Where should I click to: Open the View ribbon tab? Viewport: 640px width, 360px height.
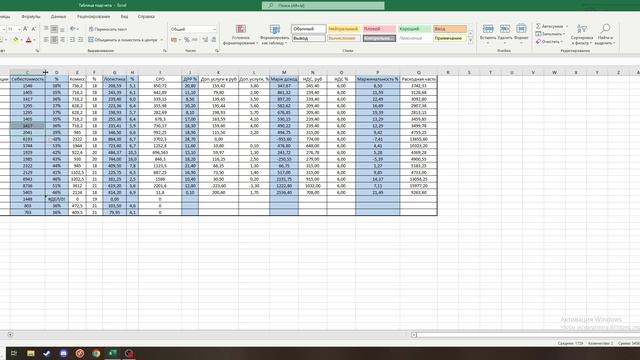124,16
